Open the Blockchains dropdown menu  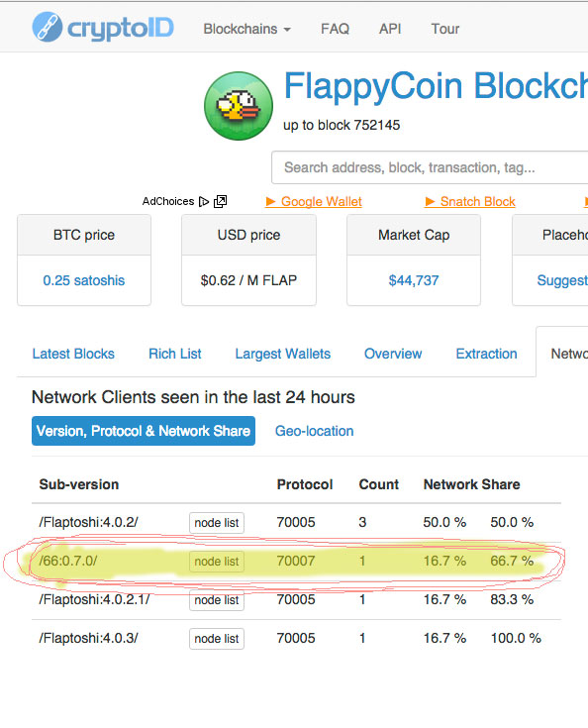[x=246, y=29]
